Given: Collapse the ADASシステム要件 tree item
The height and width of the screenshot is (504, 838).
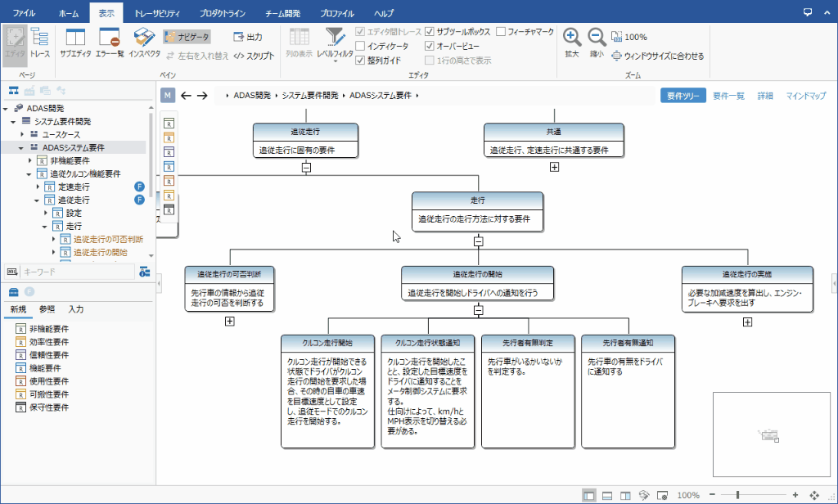Looking at the screenshot, I should pos(22,147).
